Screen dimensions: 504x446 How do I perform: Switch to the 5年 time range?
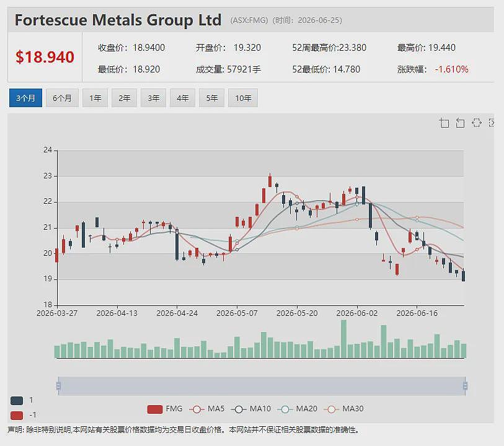pyautogui.click(x=211, y=98)
